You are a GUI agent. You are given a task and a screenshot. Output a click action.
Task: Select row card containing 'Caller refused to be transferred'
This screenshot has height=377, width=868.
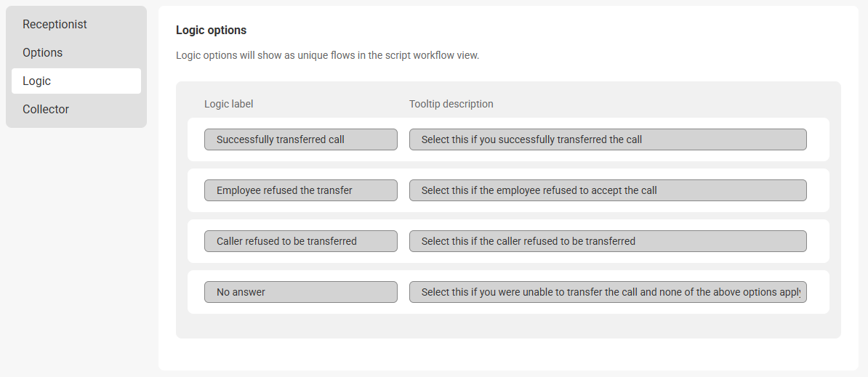[817, 241]
